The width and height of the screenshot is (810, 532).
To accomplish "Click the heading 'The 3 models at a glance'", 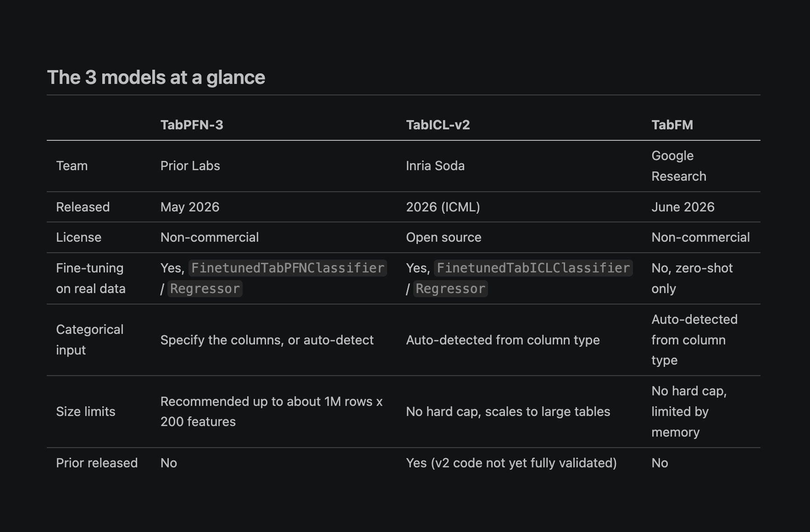I will [x=156, y=78].
